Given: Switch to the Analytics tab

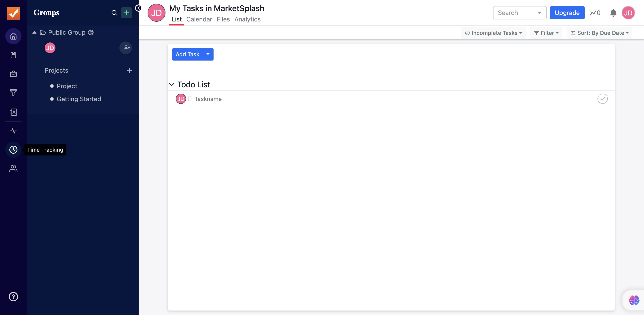Looking at the screenshot, I should (247, 19).
